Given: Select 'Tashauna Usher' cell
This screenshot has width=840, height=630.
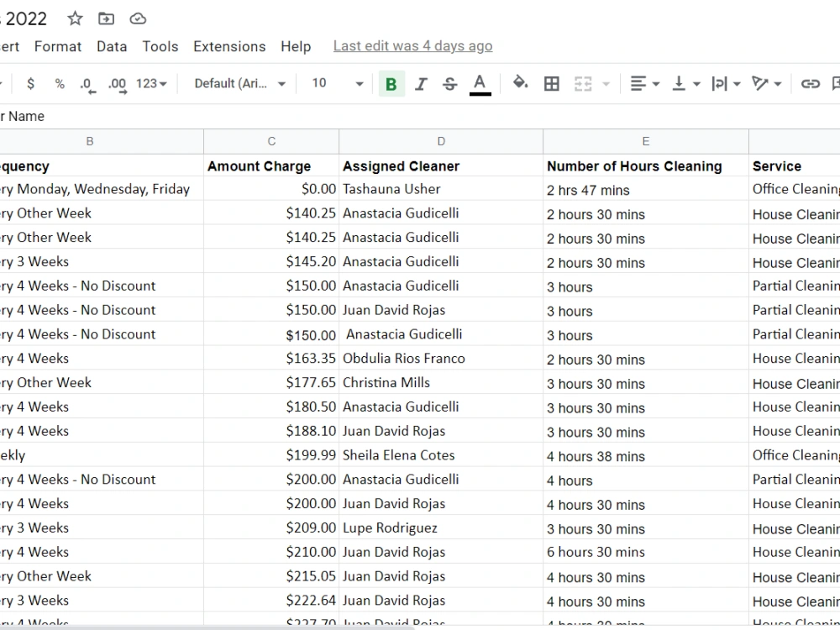Looking at the screenshot, I should (x=441, y=189).
